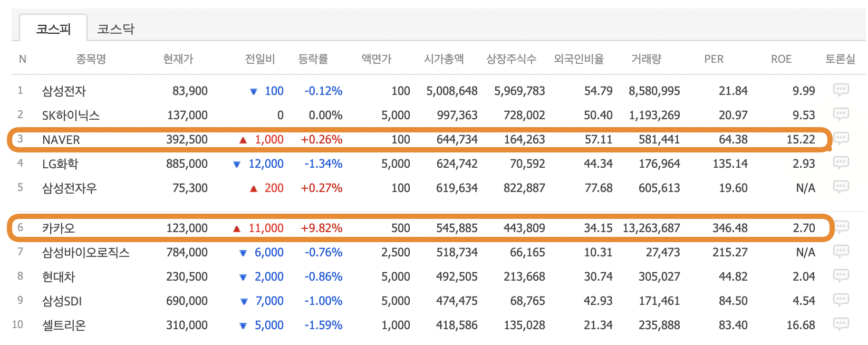
Task: Click the 등락률 column header
Action: pyautogui.click(x=313, y=59)
